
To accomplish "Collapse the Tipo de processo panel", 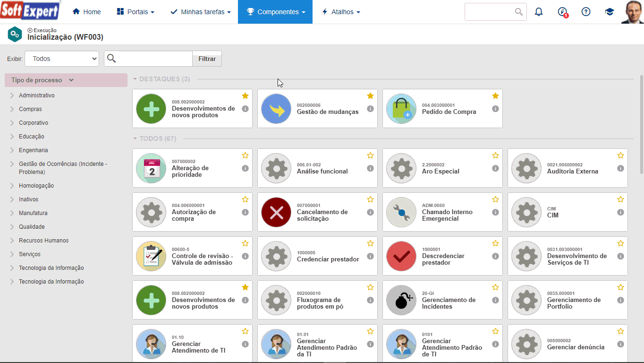I will (x=66, y=80).
